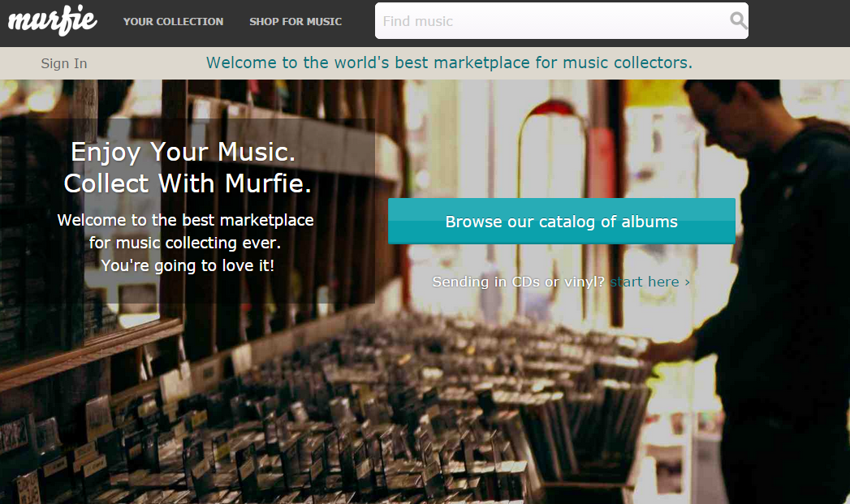
Task: Click 'Welcome to the best marketplace' paragraph
Action: (x=185, y=220)
